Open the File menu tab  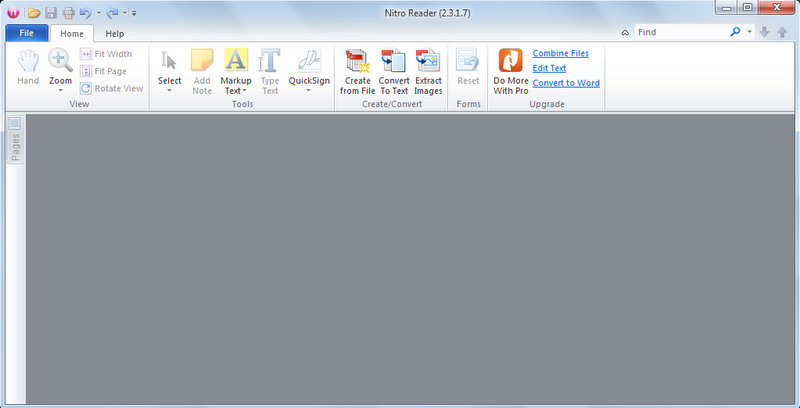tap(27, 33)
